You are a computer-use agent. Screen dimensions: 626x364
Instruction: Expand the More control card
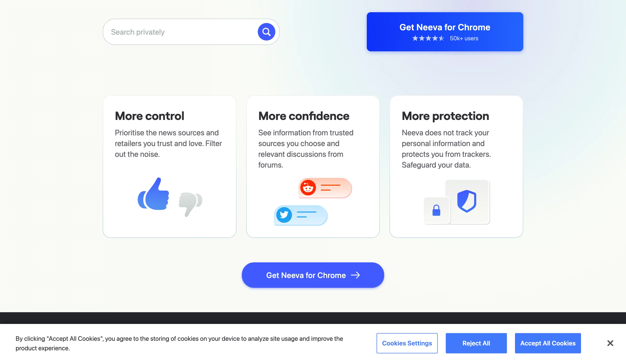(x=169, y=166)
